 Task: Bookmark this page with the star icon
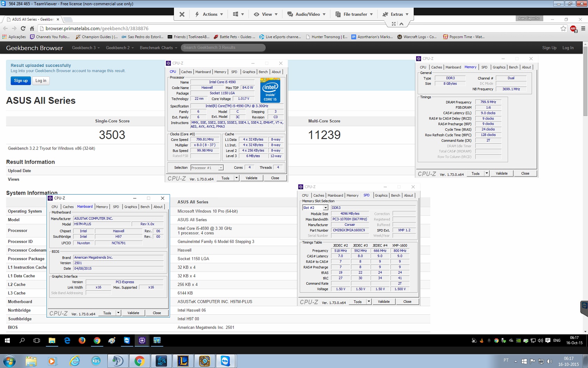(563, 28)
